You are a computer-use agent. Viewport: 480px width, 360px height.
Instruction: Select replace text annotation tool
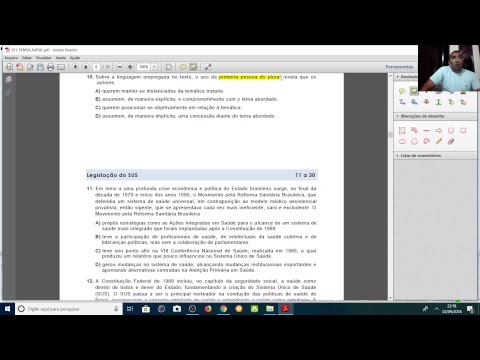(x=414, y=102)
